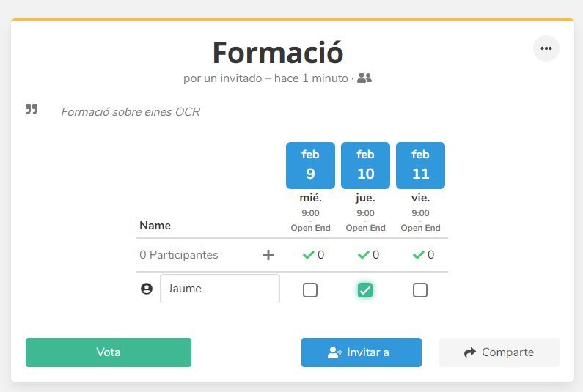Click the participants group icon near timestamp
This screenshot has width=583, height=392.
tap(364, 78)
